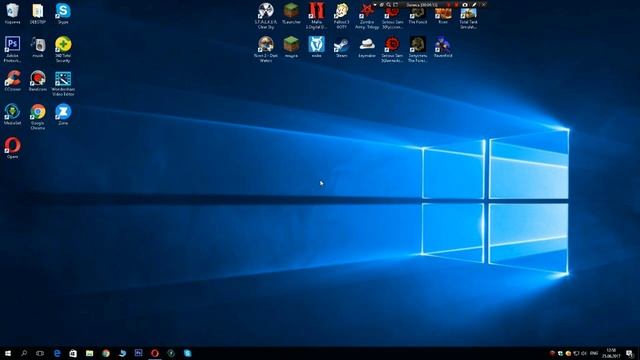
Task: Launch S.T.A.L.K.E.R. Clear Sky shortcut
Action: [x=266, y=16]
